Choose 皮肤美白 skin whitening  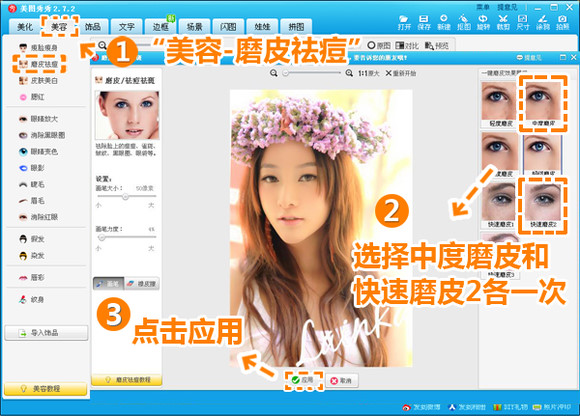(38, 81)
